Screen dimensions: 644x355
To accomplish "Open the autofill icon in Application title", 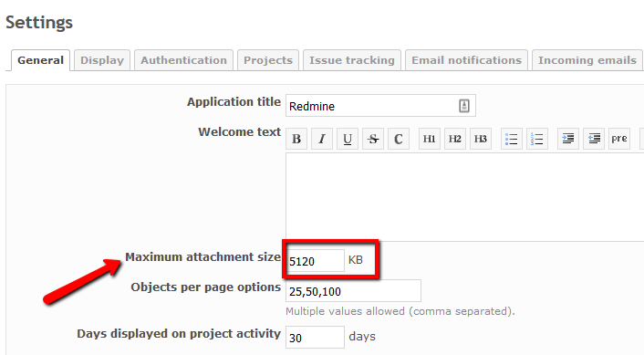I will pos(464,106).
